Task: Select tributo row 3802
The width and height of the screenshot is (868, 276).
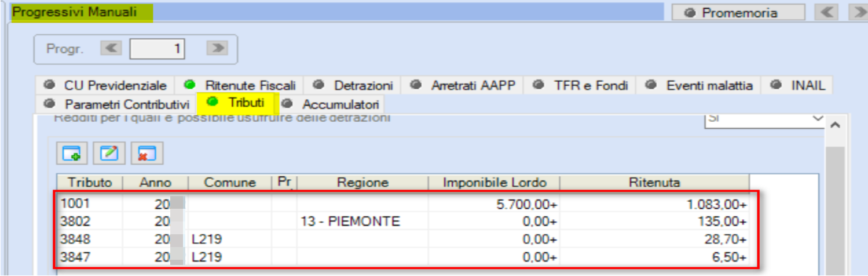Action: coord(403,221)
